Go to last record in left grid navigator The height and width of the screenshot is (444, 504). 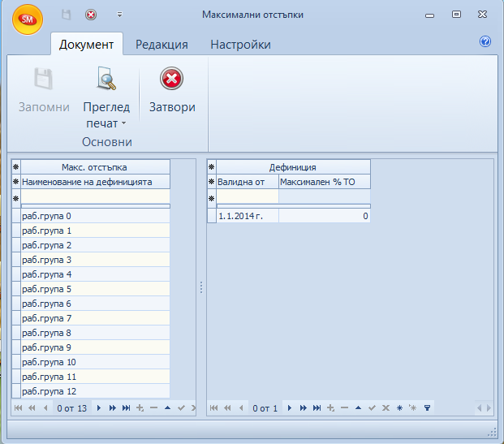point(127,408)
